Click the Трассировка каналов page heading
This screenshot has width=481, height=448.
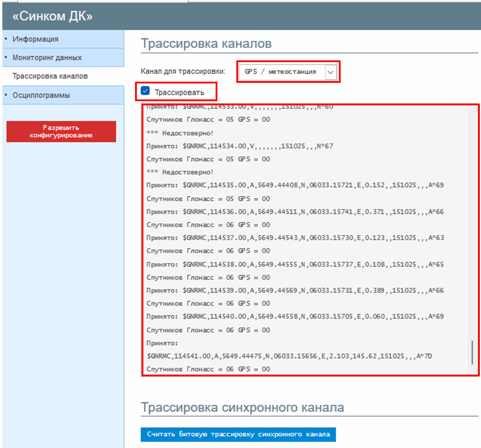(206, 44)
